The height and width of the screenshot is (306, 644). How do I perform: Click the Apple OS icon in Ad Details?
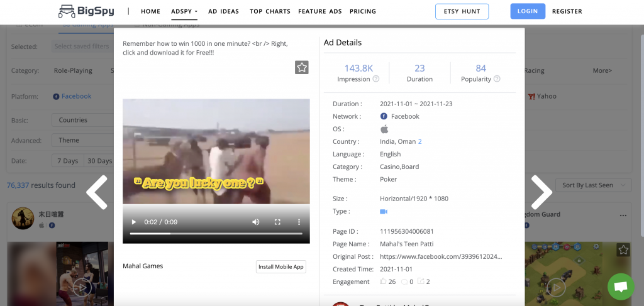[384, 129]
